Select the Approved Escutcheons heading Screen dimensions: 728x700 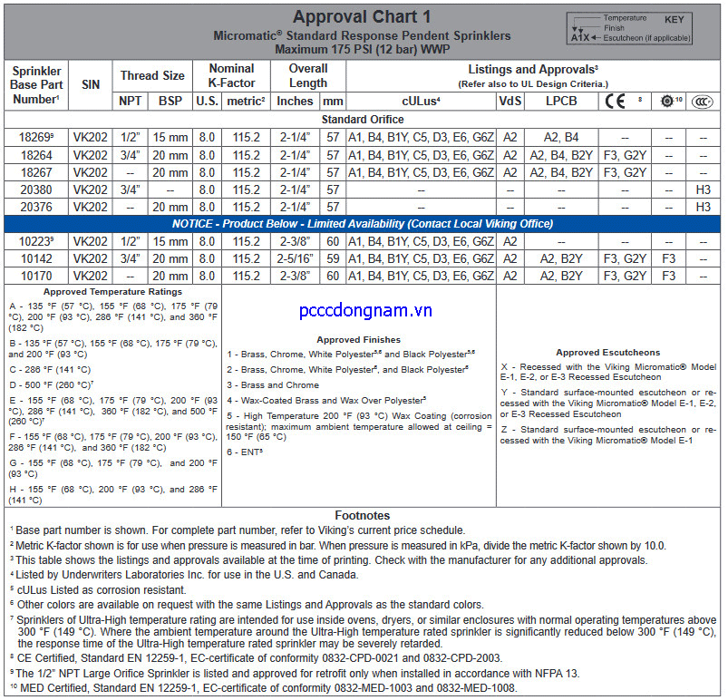(607, 353)
